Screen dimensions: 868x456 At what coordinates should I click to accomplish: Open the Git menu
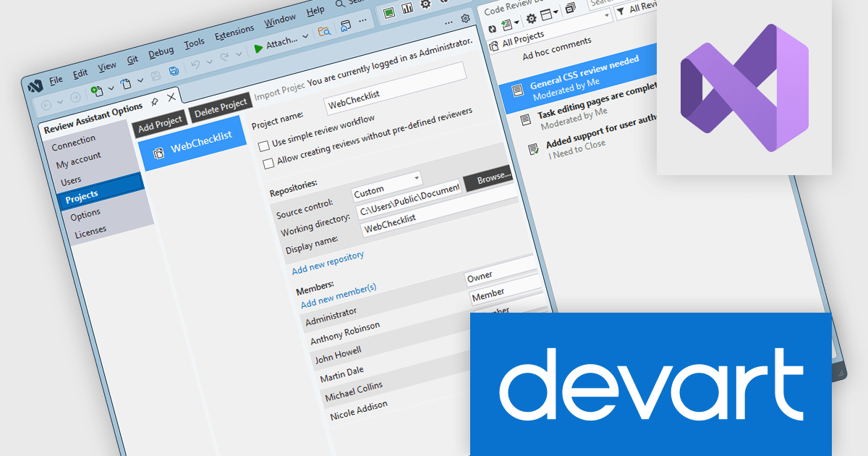point(132,59)
